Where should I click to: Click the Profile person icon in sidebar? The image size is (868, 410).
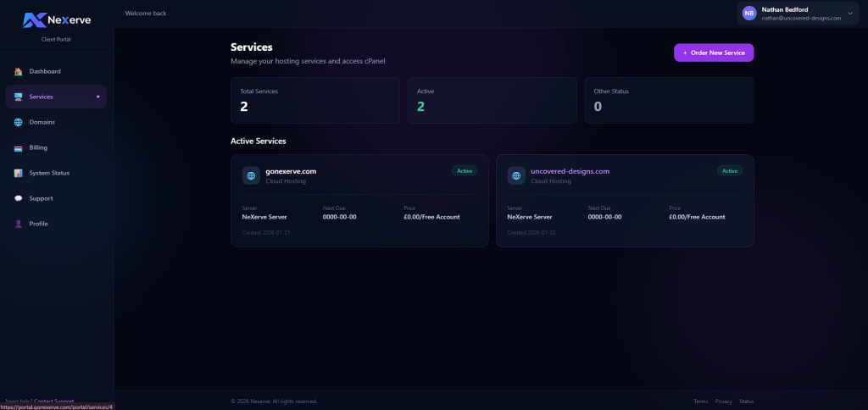[x=19, y=224]
